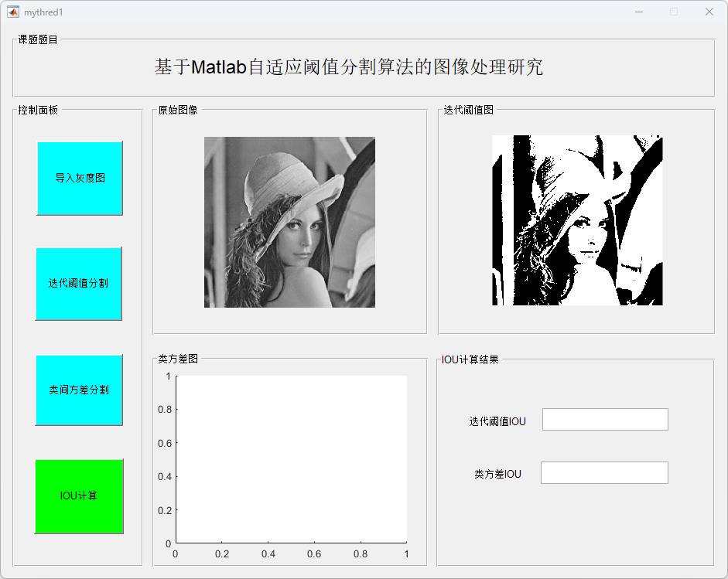This screenshot has height=579, width=728.
Task: Click the 控制面板 panel title
Action: [38, 110]
